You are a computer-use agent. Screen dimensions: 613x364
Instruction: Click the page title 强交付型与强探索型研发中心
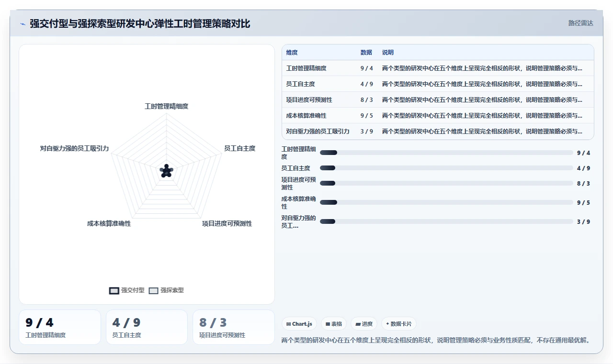[140, 24]
